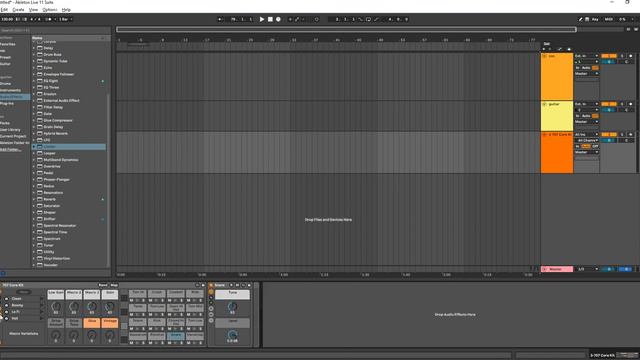Select the Limiter device entry
The height and width of the screenshot is (360, 640).
(x=69, y=147)
